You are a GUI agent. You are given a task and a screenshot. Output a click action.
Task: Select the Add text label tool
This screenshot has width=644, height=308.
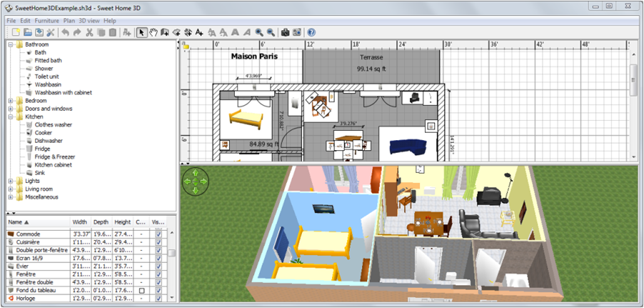(200, 32)
